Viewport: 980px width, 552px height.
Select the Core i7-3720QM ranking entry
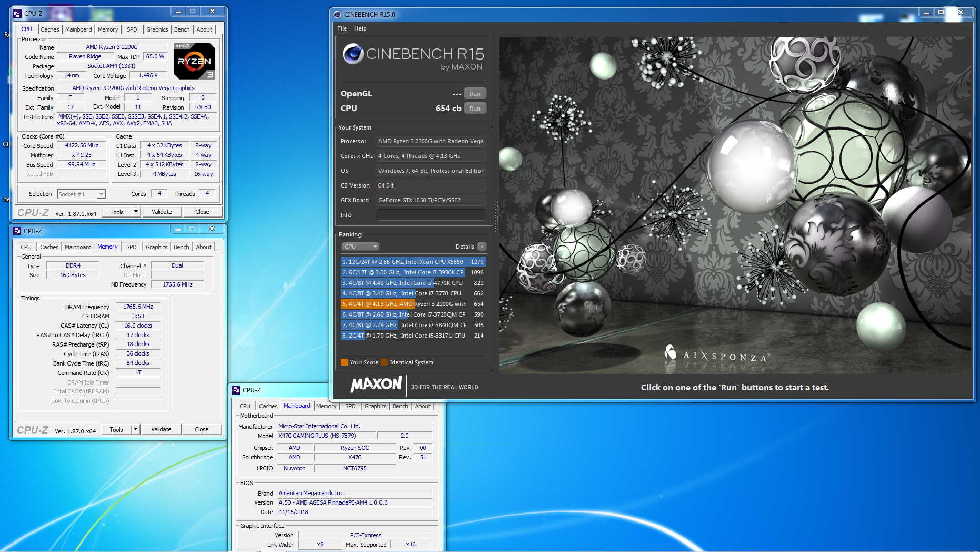pyautogui.click(x=413, y=314)
